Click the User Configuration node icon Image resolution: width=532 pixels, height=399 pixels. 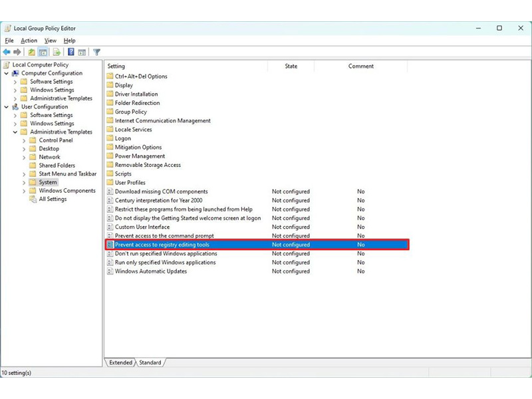point(15,106)
